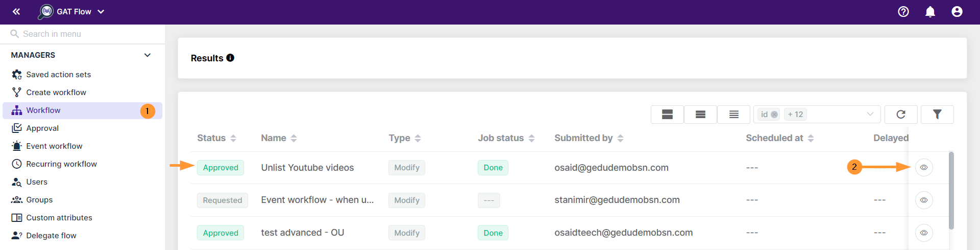Image resolution: width=980 pixels, height=250 pixels.
Task: Open the user account profile icon
Action: pos(957,11)
